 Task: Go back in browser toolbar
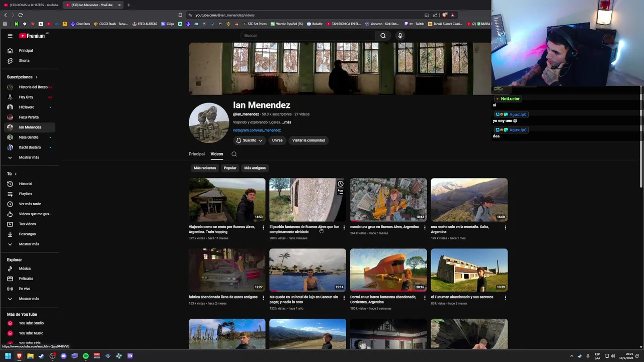pos(6,15)
